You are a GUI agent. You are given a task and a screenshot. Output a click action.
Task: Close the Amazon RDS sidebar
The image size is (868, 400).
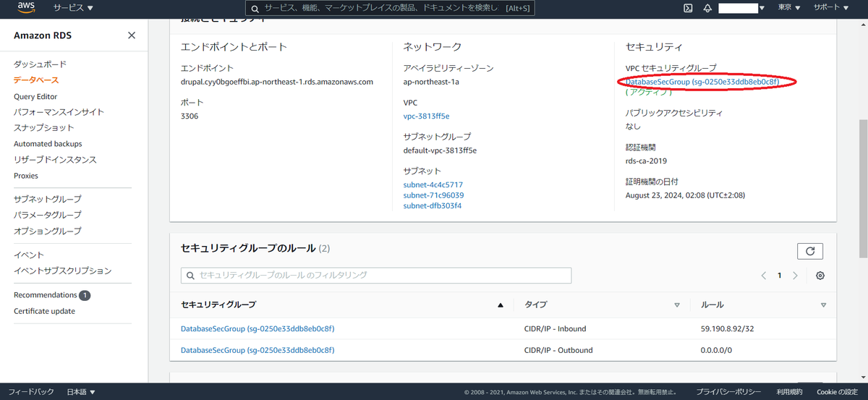pyautogui.click(x=131, y=35)
